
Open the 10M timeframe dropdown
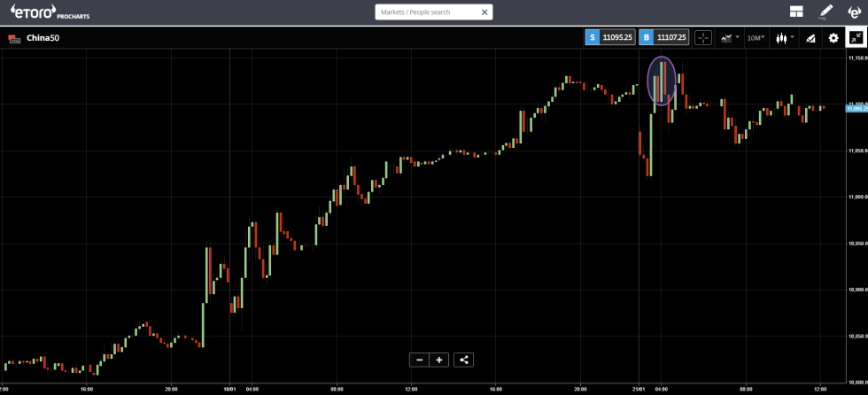(x=756, y=38)
